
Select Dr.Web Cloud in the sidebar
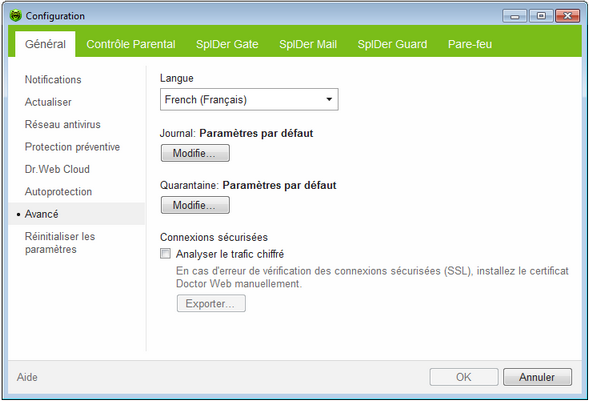(57, 169)
